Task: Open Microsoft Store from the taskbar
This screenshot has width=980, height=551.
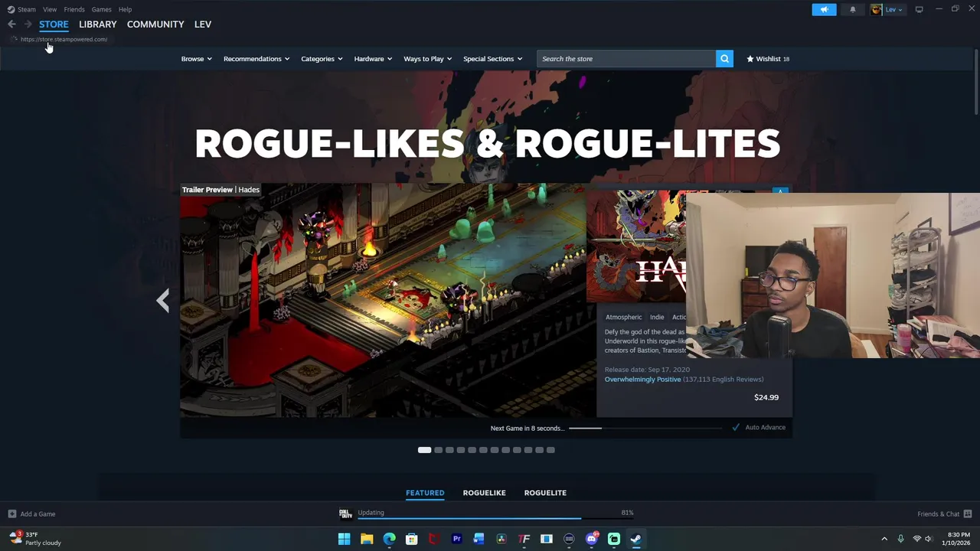Action: 412,539
